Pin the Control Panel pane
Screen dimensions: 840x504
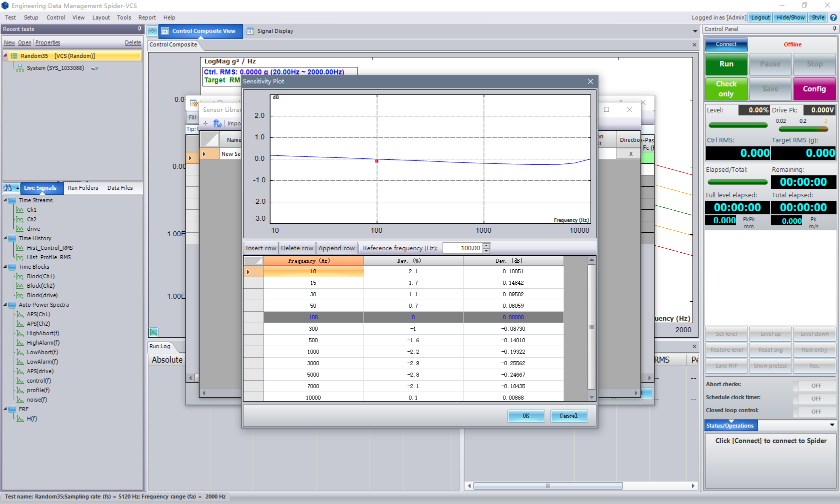point(834,29)
